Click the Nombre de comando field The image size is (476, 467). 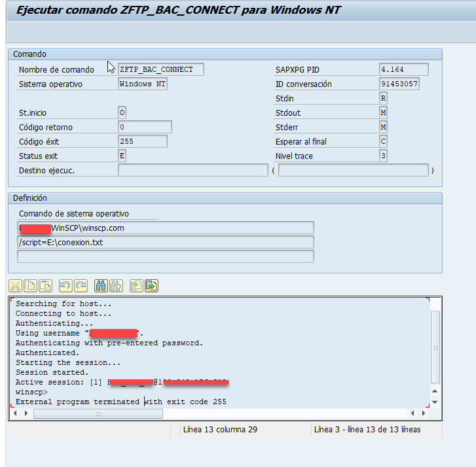pos(160,69)
